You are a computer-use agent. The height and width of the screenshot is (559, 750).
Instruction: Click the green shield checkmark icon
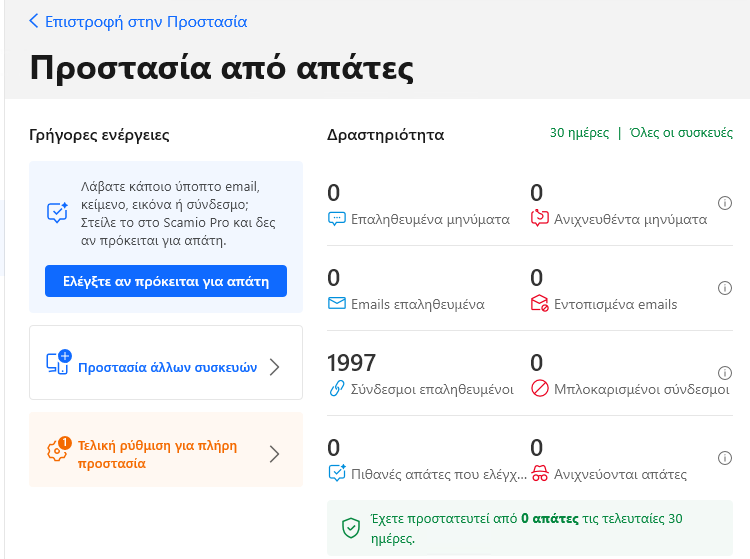point(351,528)
